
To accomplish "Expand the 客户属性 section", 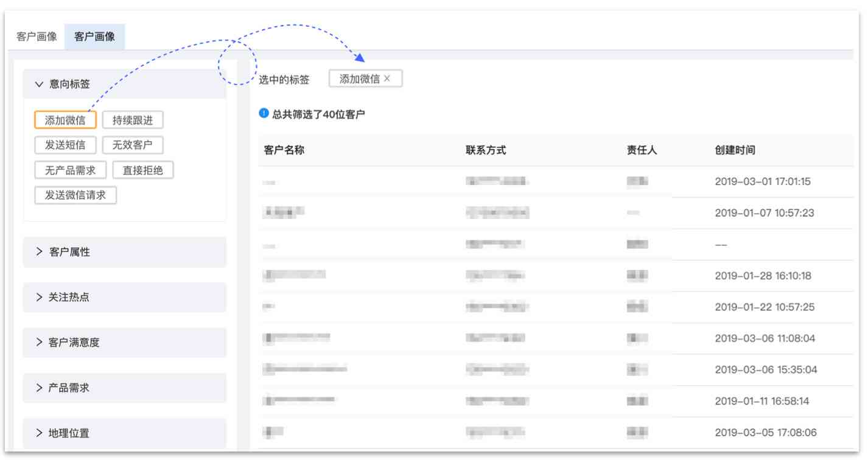I will pos(125,252).
